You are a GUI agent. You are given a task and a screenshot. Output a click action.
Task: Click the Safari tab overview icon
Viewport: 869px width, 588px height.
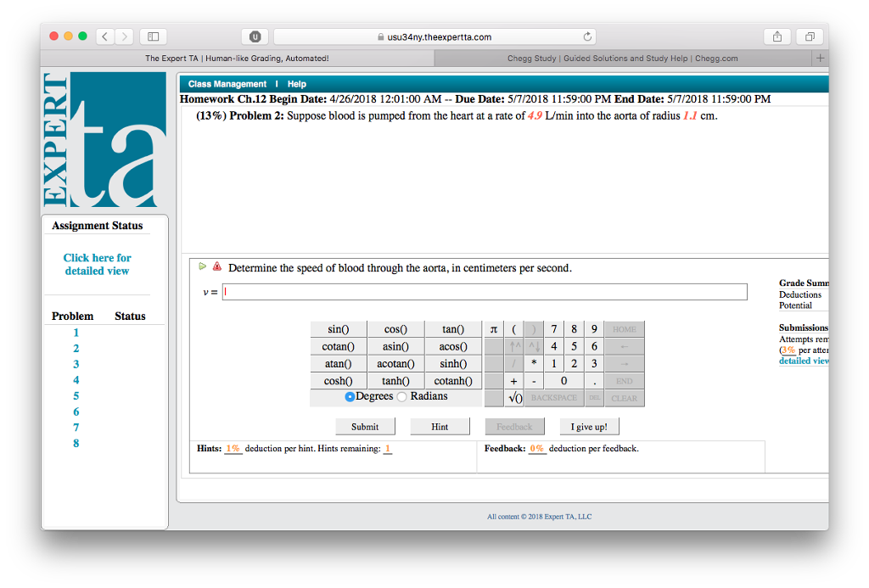810,36
